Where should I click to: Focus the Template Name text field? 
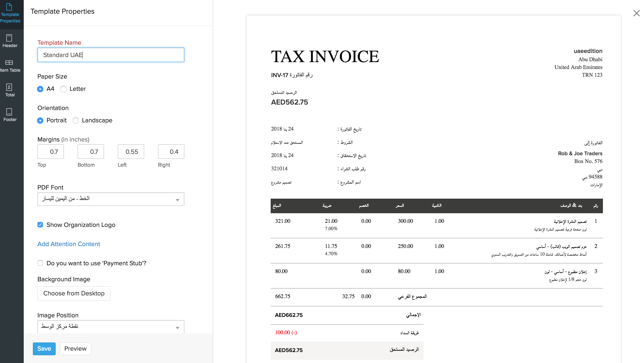[x=111, y=55]
